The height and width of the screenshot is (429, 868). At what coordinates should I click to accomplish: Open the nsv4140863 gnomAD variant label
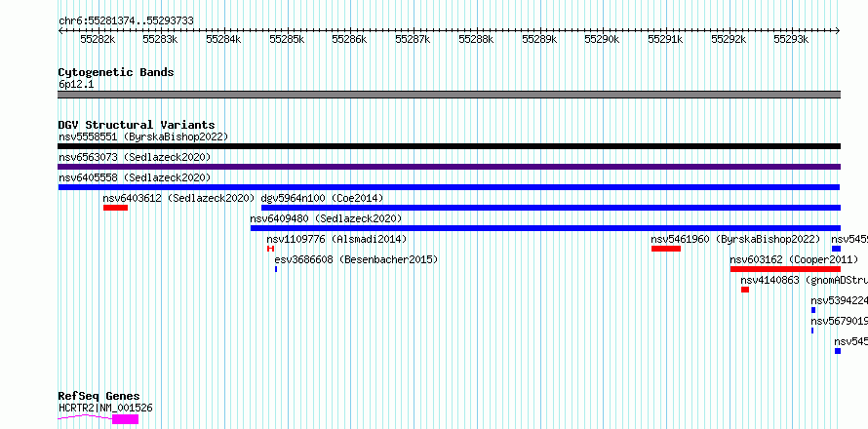click(x=805, y=280)
